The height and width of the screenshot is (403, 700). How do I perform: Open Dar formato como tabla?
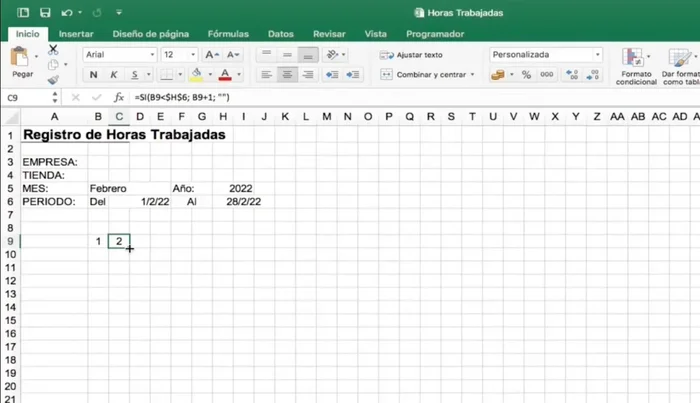click(x=680, y=66)
